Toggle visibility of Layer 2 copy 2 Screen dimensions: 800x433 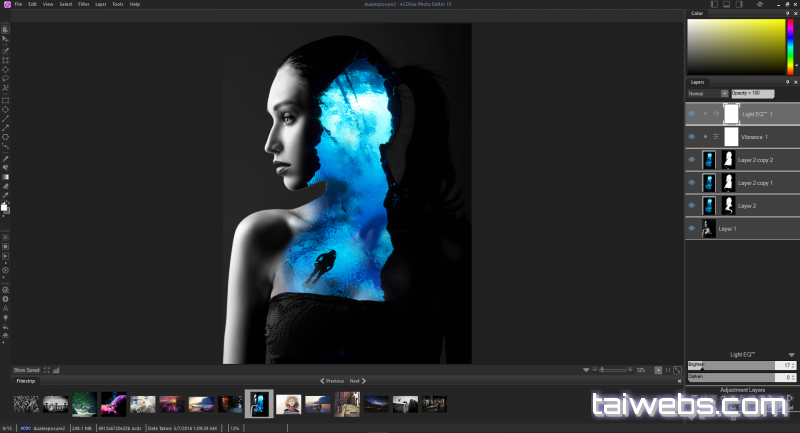tap(691, 159)
